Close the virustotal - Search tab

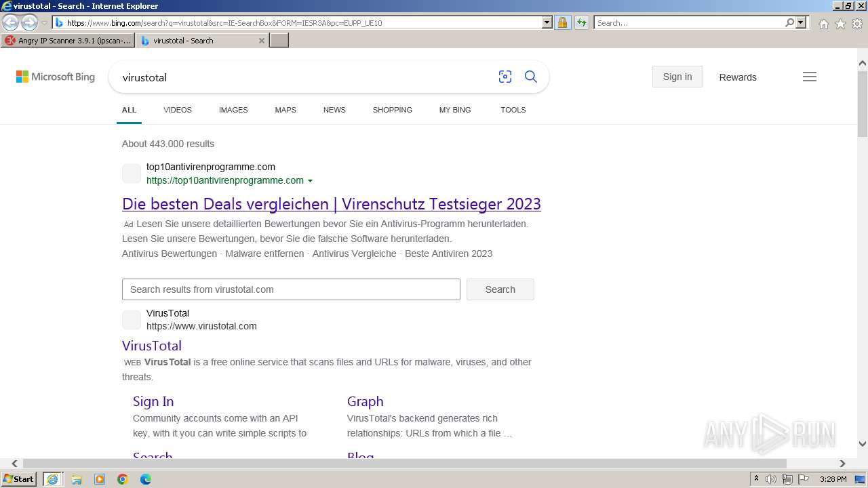tap(262, 41)
